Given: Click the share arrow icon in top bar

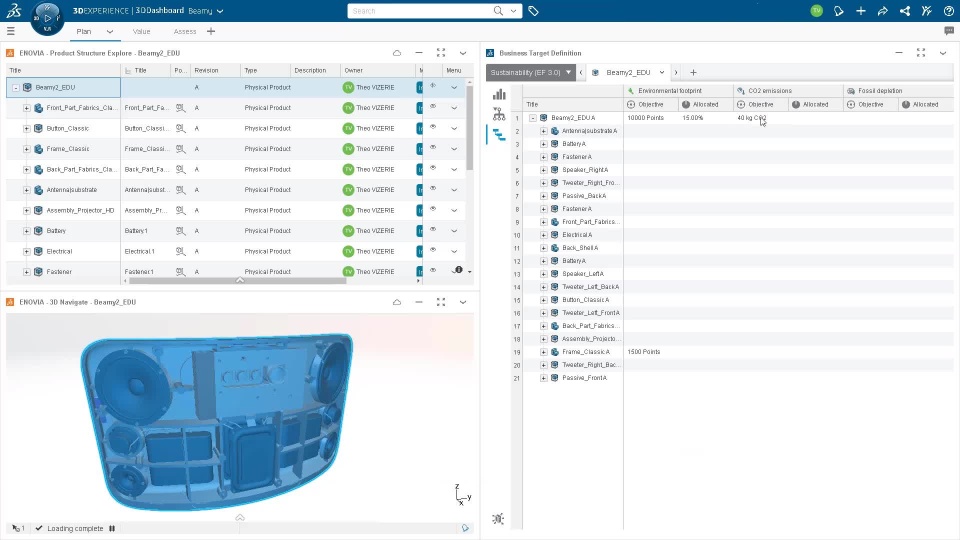Looking at the screenshot, I should 883,11.
